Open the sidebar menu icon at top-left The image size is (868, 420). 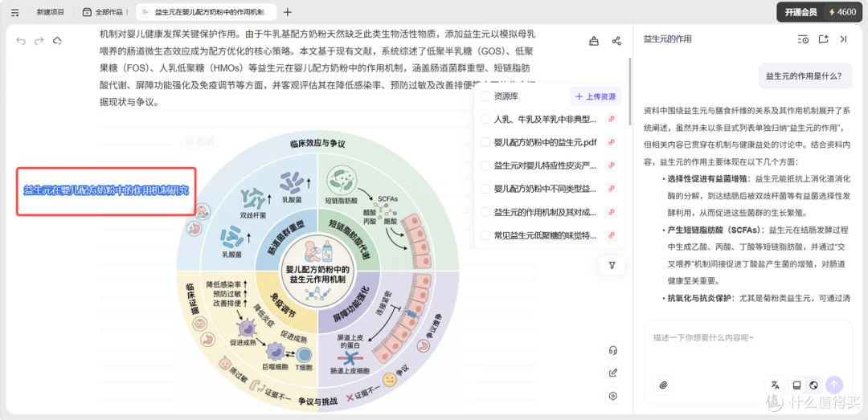[15, 12]
